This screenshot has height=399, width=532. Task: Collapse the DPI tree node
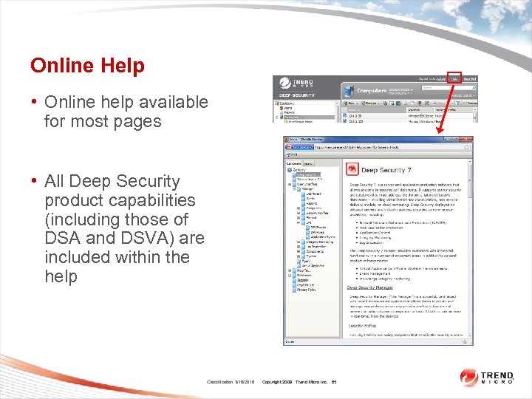[299, 222]
